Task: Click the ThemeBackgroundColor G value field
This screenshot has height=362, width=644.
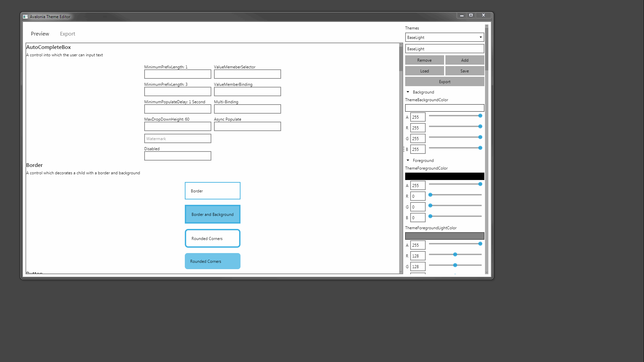Action: pyautogui.click(x=418, y=139)
